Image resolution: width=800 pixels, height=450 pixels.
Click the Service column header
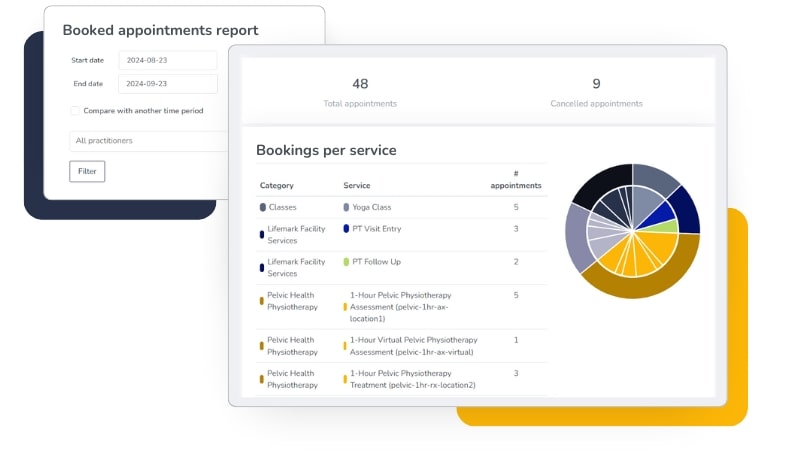click(x=357, y=186)
